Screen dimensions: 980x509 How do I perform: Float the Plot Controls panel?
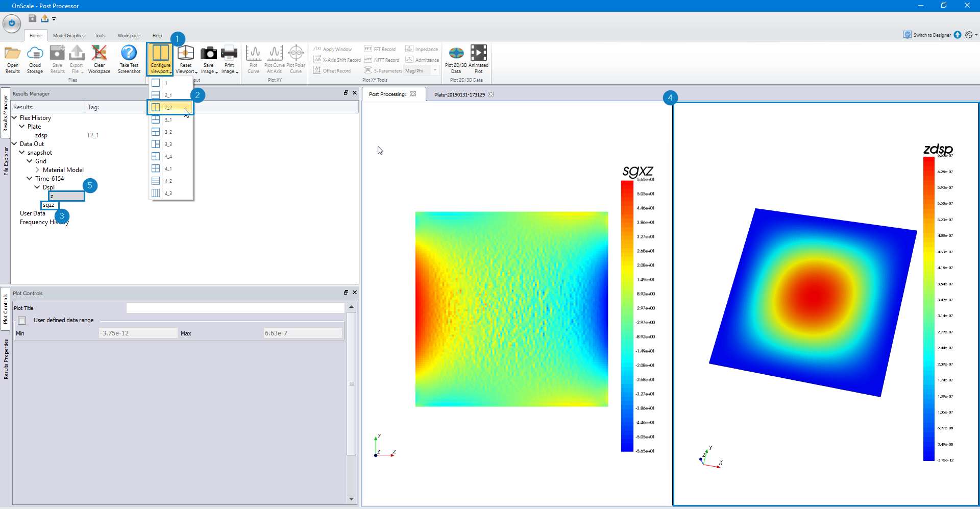click(346, 293)
